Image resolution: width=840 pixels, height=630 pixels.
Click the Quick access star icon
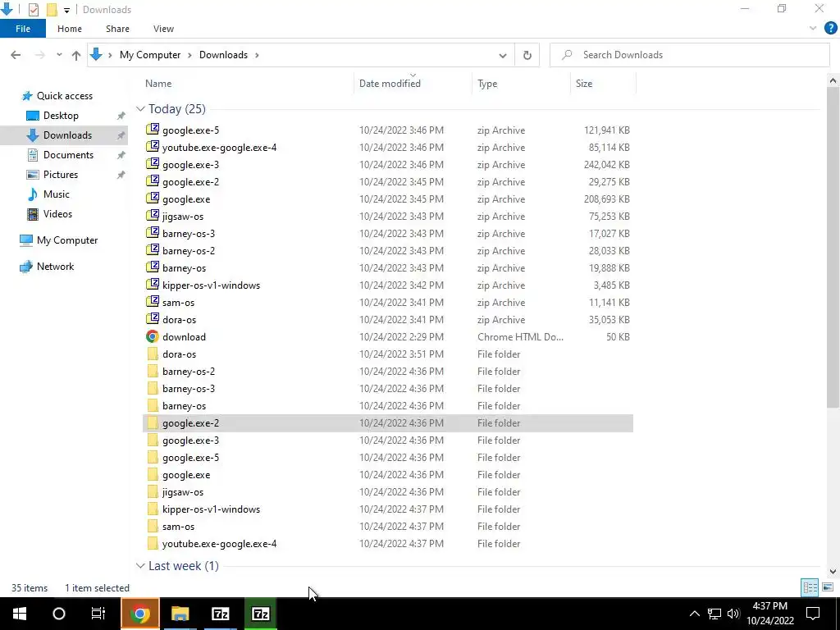[27, 96]
